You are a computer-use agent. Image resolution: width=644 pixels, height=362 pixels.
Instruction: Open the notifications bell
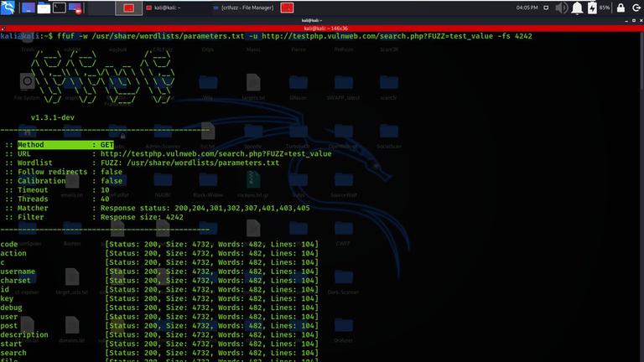click(577, 8)
